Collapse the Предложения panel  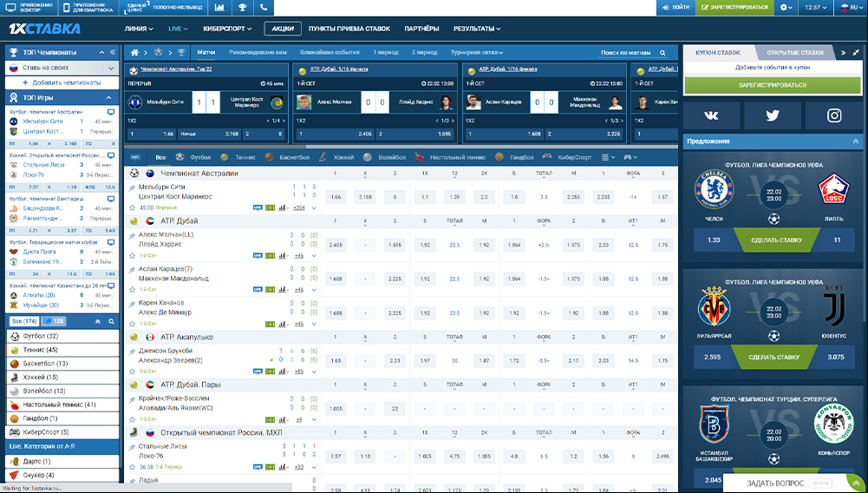[855, 141]
